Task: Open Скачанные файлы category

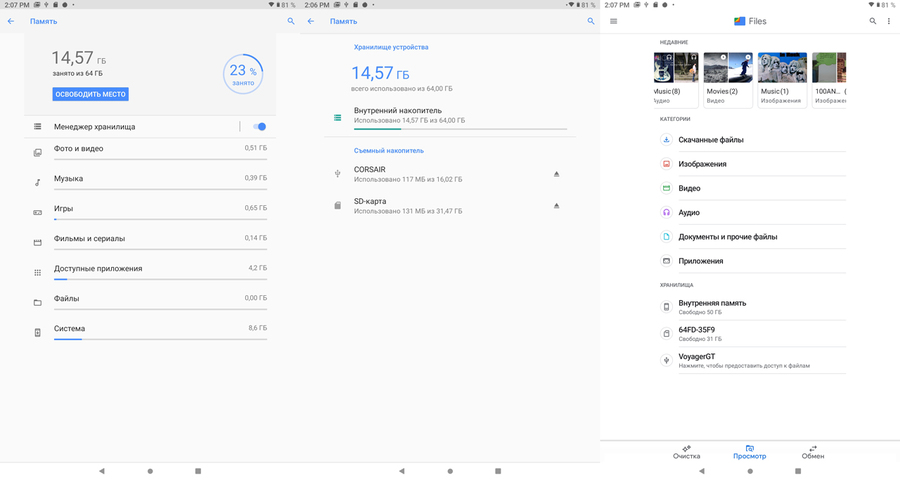Action: pyautogui.click(x=752, y=140)
